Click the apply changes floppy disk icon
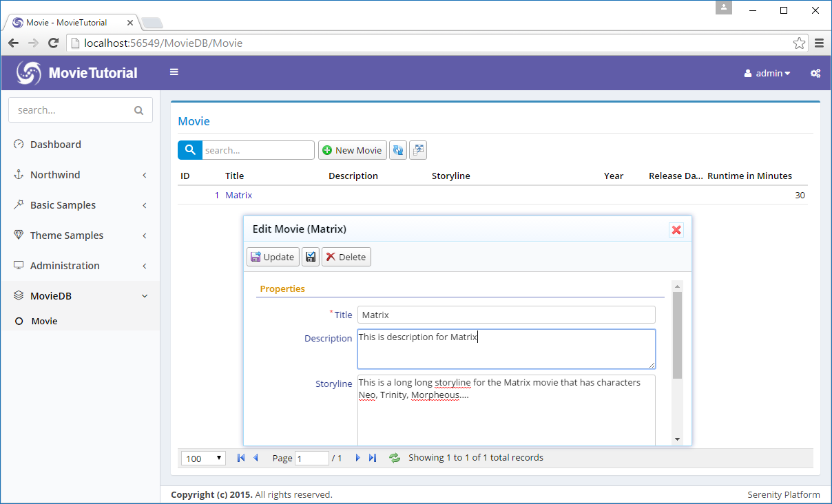The width and height of the screenshot is (832, 504). [x=311, y=257]
